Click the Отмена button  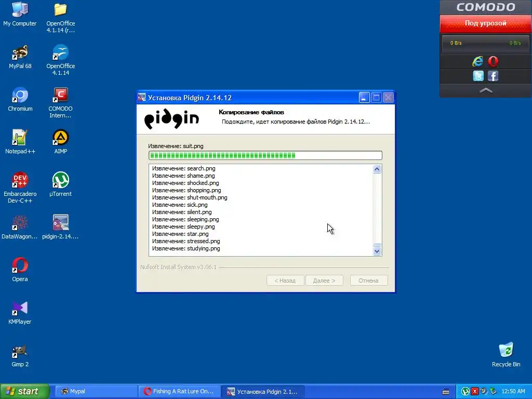[369, 281]
